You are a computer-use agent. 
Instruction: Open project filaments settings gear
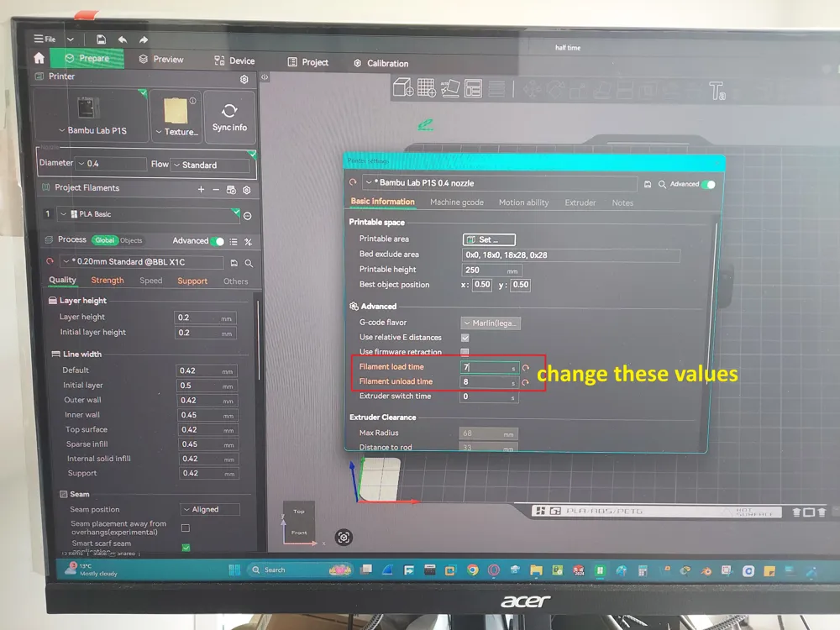246,190
